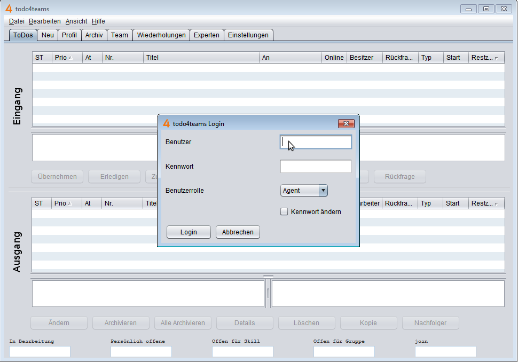Click the In Bearbeitung status field

pos(40,352)
